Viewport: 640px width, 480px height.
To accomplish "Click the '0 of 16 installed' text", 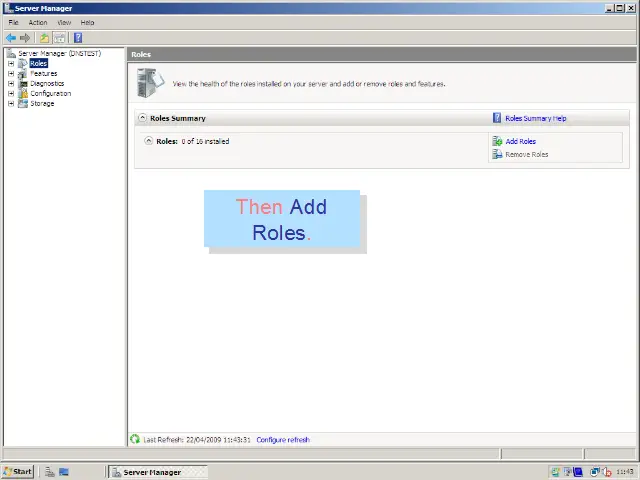I will pos(205,141).
